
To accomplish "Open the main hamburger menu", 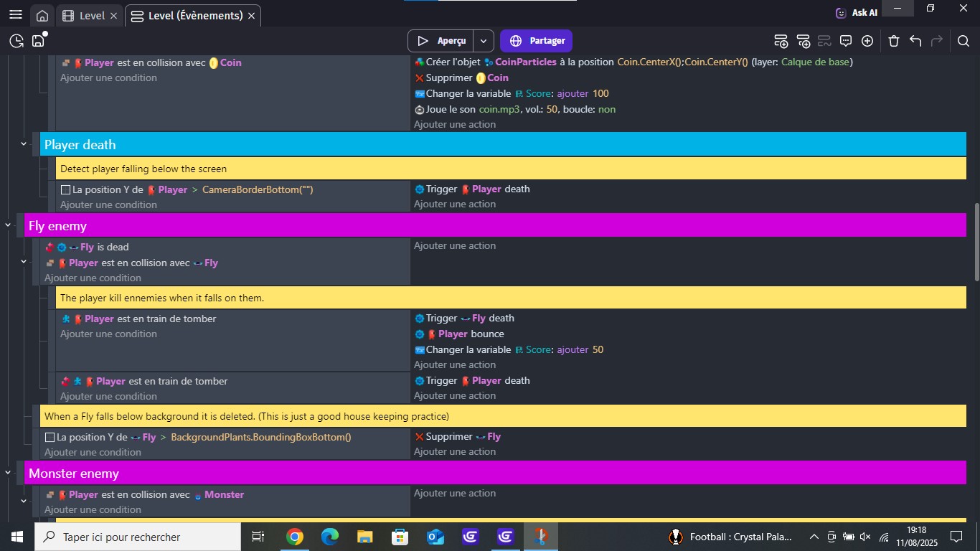I will point(16,16).
